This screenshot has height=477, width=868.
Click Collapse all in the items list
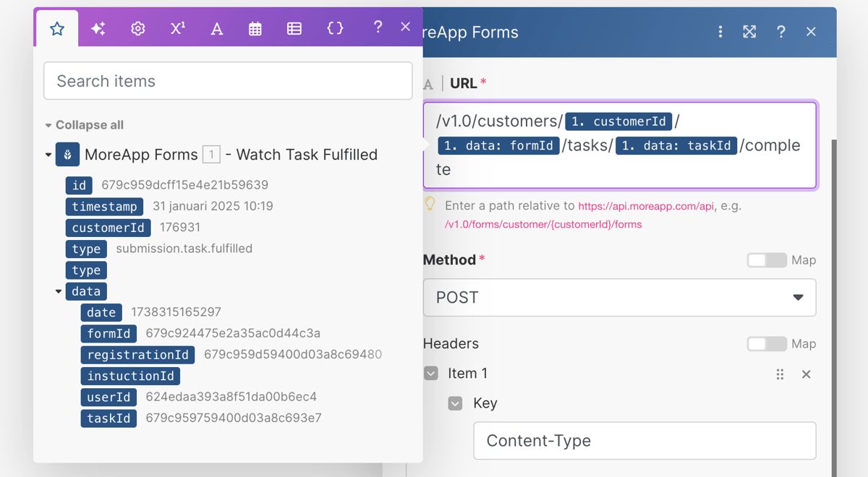[90, 125]
